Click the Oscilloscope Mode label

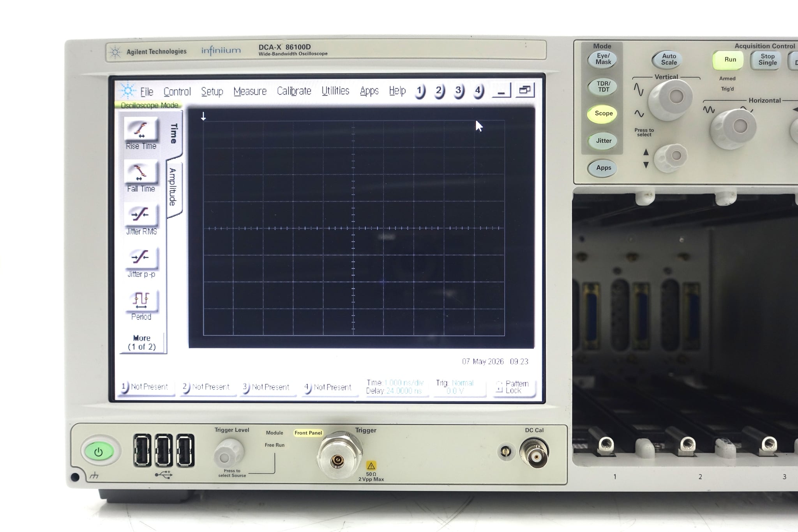pyautogui.click(x=149, y=105)
